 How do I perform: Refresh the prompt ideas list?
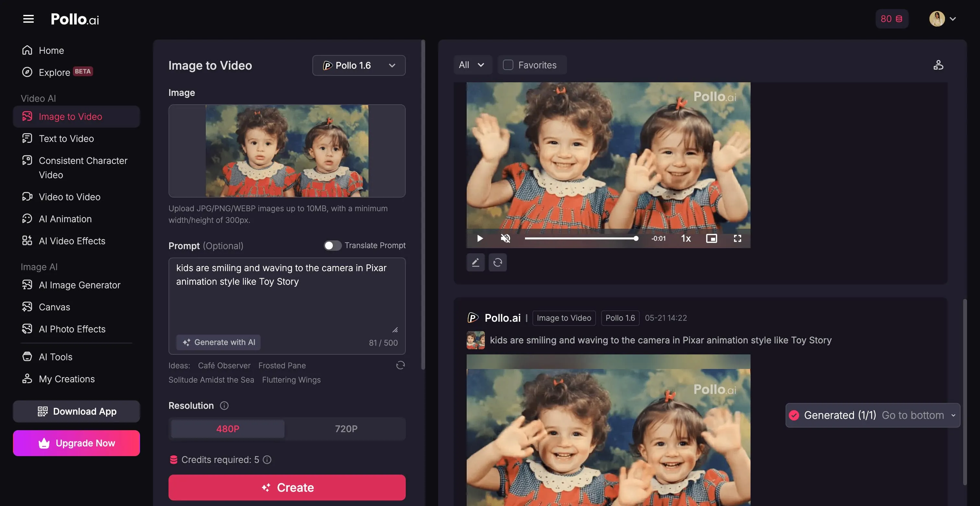400,365
